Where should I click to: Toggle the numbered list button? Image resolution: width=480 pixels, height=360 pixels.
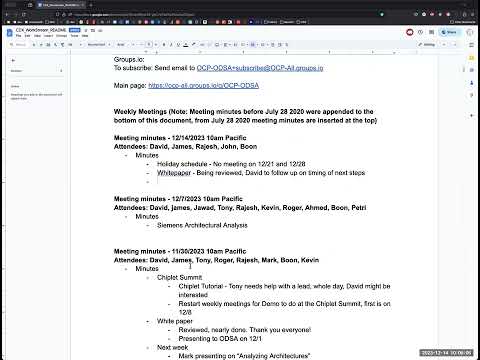[x=263, y=44]
